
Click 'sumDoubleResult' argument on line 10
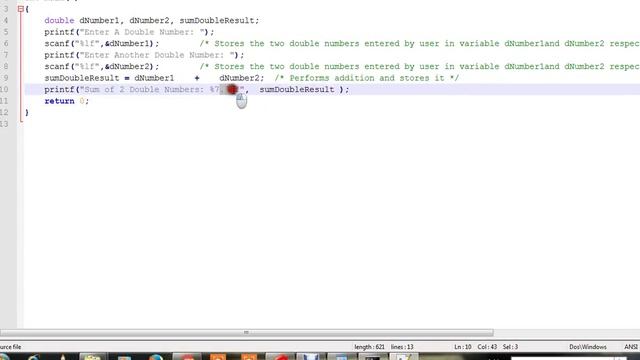(297, 89)
